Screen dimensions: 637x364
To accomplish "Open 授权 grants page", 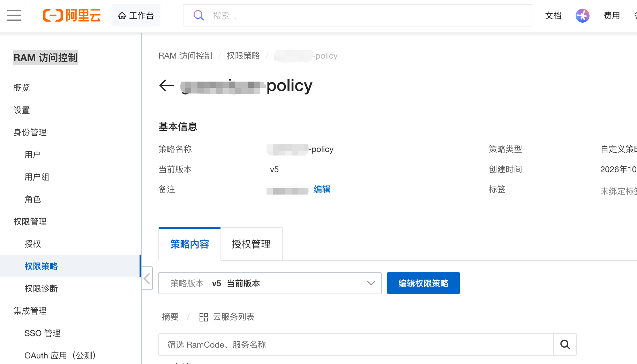I will tap(33, 244).
